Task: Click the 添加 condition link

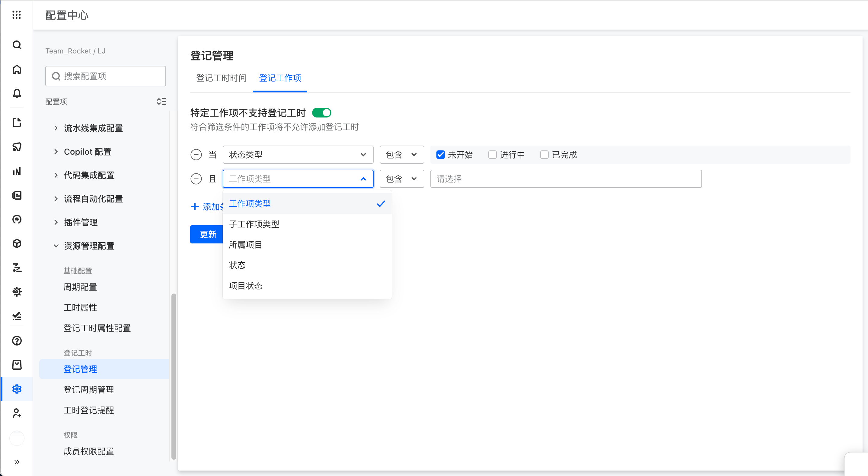Action: pos(206,207)
